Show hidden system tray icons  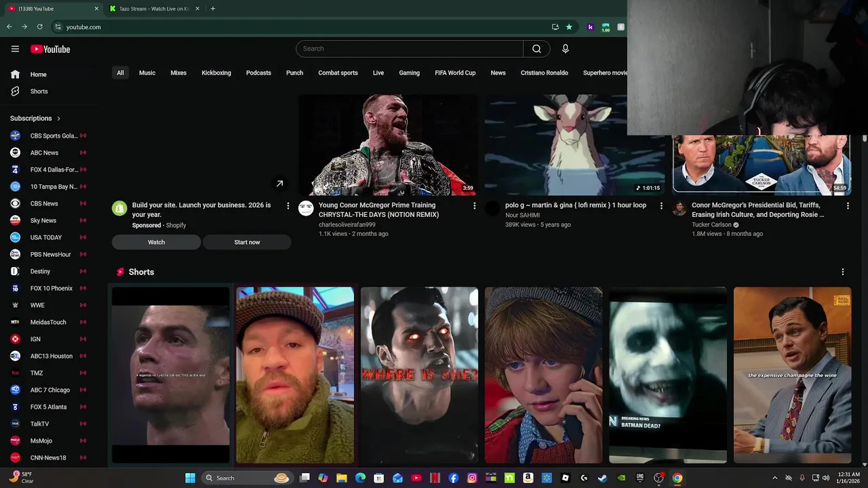pos(775,478)
